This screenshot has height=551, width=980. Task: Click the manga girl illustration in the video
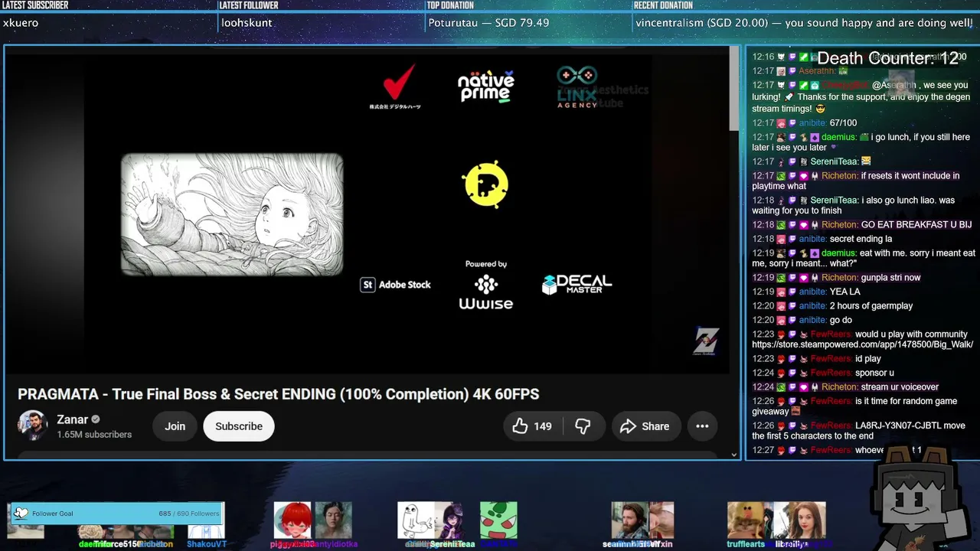(232, 214)
